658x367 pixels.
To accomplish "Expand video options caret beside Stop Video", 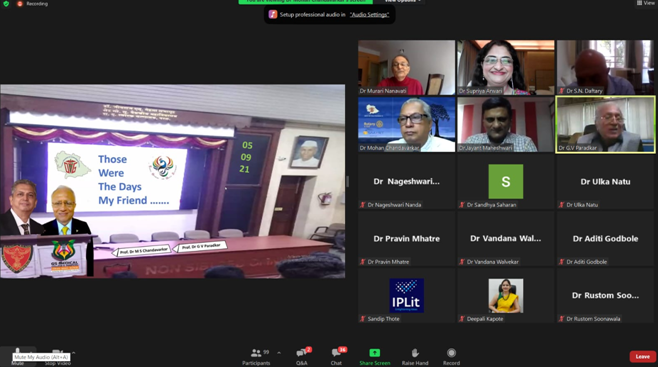I will 74,353.
